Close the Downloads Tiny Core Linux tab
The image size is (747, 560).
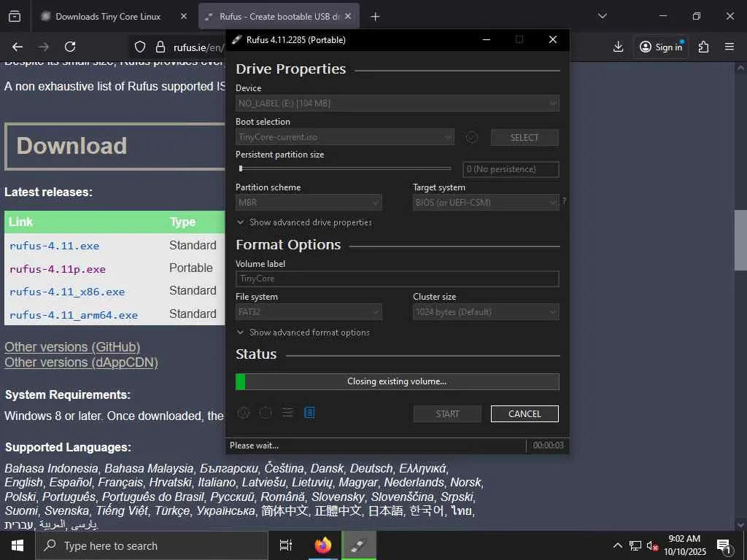click(x=183, y=16)
